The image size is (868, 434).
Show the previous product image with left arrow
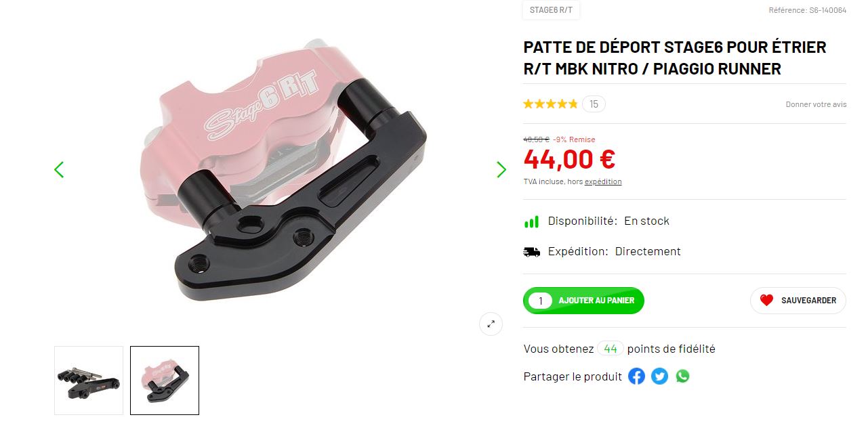pos(59,169)
